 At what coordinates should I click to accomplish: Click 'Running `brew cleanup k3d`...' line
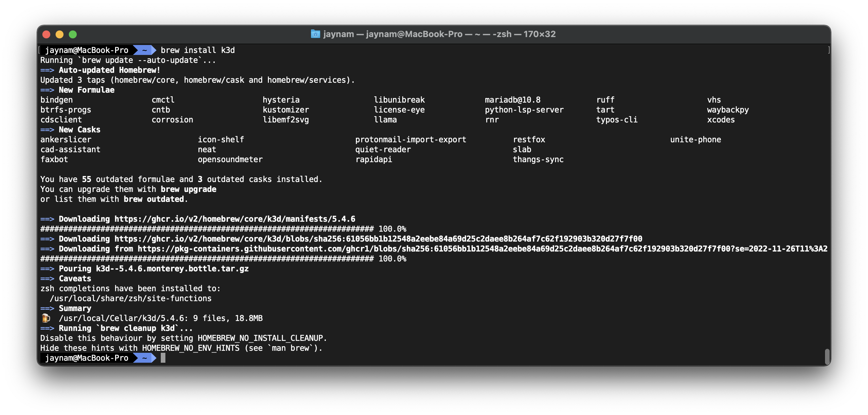(x=126, y=328)
